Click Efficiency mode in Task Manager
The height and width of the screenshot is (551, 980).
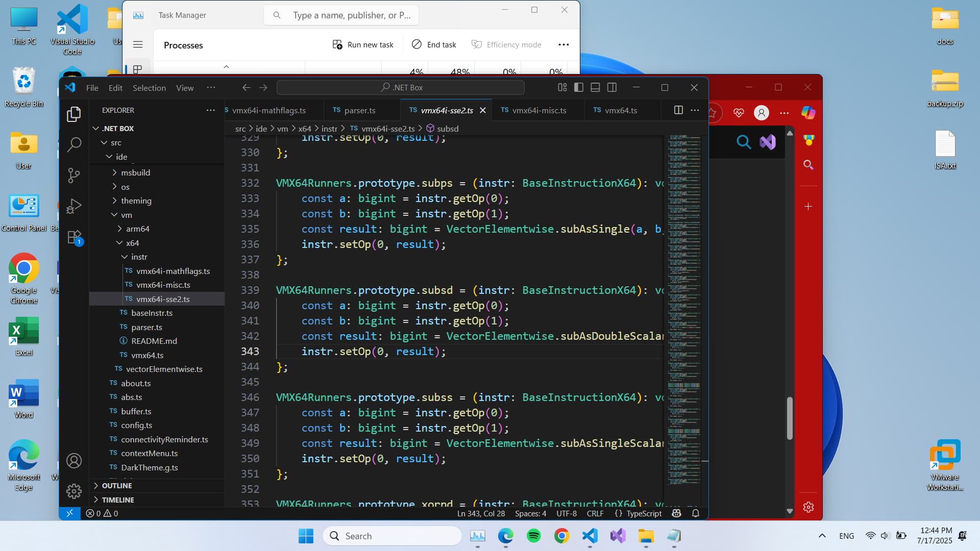coord(506,44)
